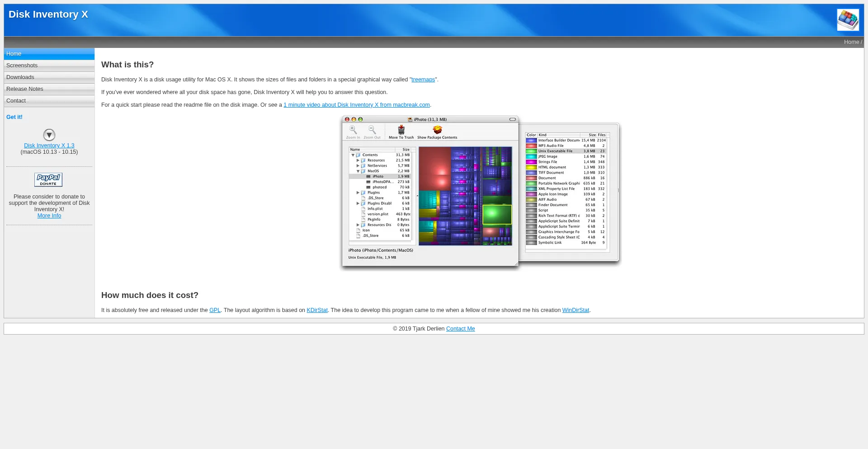Screen dimensions: 868x449
Task: Open the More Info donation link
Action: coord(49,216)
